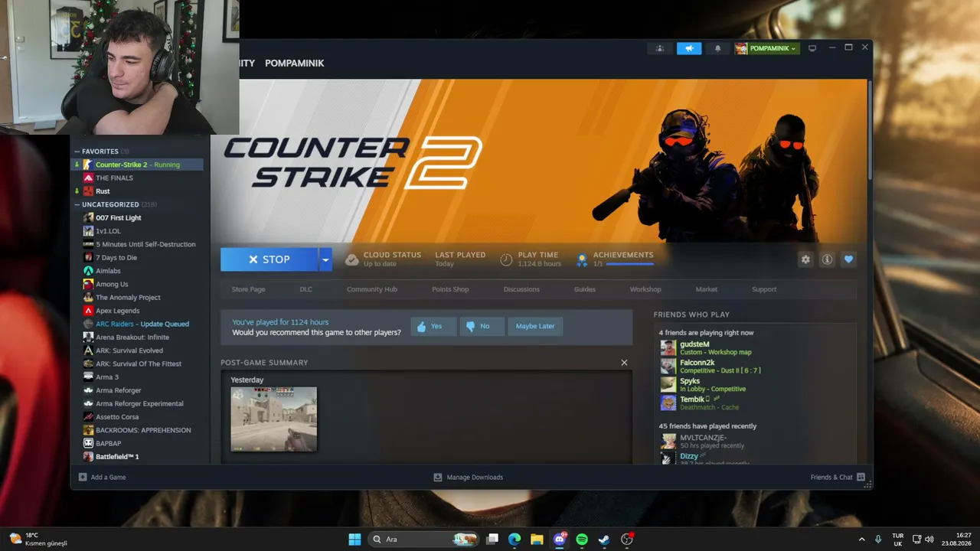The width and height of the screenshot is (980, 551).
Task: Open OBS Studio from the taskbar
Action: [626, 540]
